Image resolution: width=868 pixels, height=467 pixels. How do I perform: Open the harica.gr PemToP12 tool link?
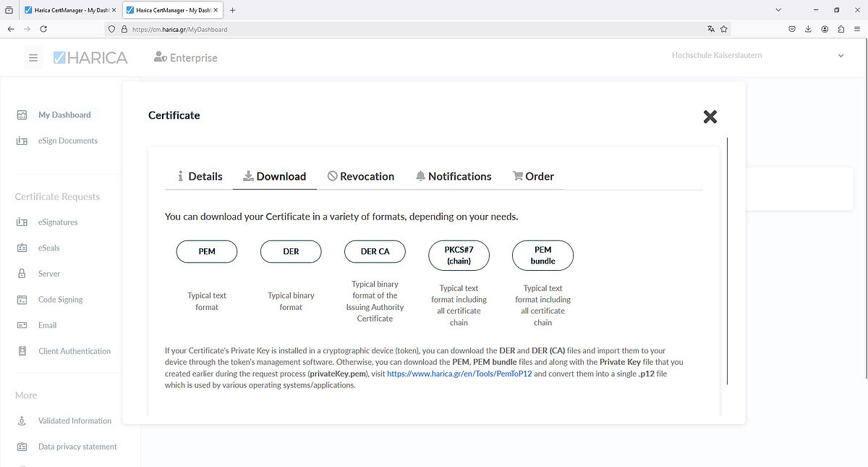coord(459,374)
